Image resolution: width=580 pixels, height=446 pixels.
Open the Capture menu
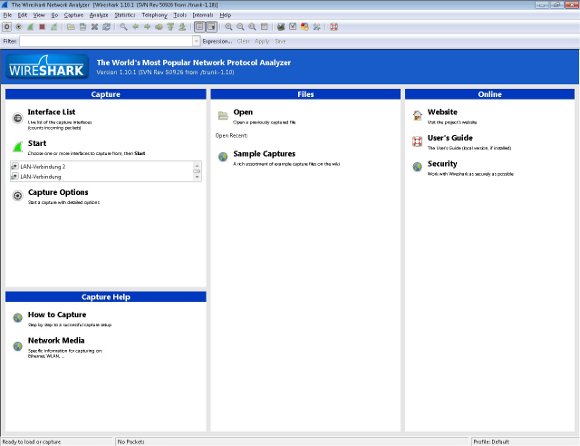[74, 15]
